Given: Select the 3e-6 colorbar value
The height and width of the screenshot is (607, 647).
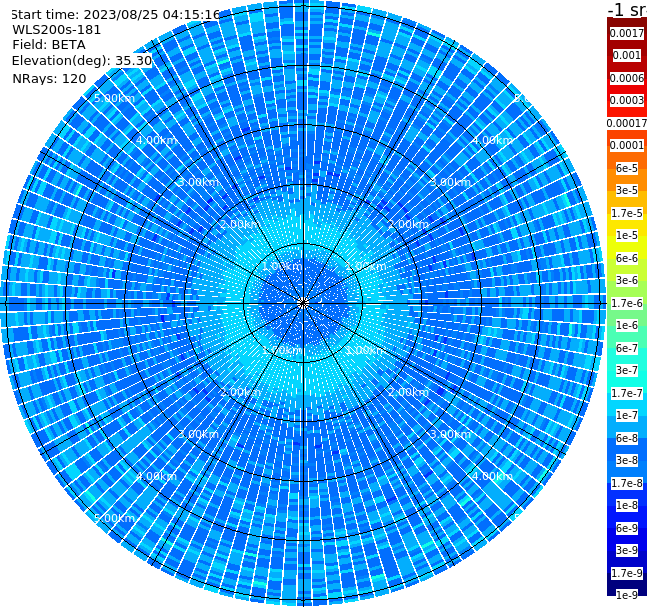Looking at the screenshot, I should pyautogui.click(x=627, y=280).
